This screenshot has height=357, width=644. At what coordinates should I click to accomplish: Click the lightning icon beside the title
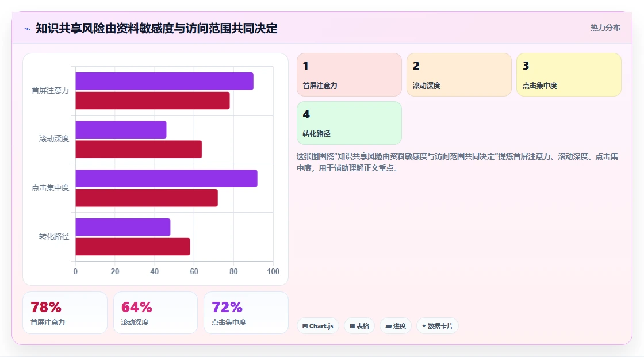pos(28,29)
